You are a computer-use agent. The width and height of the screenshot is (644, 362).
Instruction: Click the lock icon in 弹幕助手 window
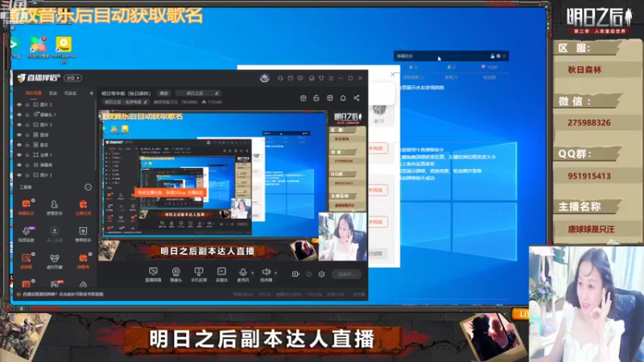(493, 56)
